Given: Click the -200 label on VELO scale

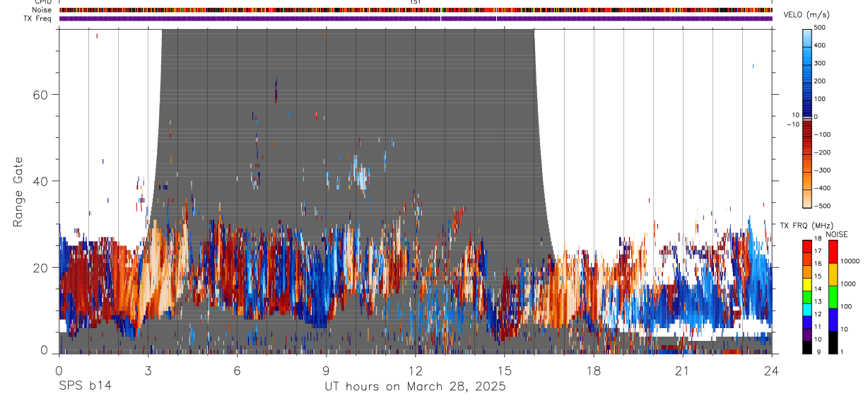Looking at the screenshot, I should tap(823, 152).
